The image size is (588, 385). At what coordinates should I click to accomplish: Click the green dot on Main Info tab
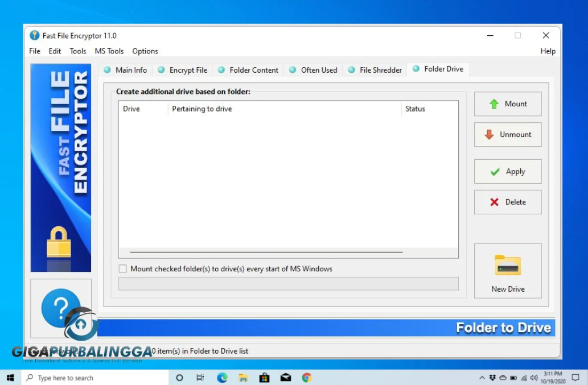(108, 70)
